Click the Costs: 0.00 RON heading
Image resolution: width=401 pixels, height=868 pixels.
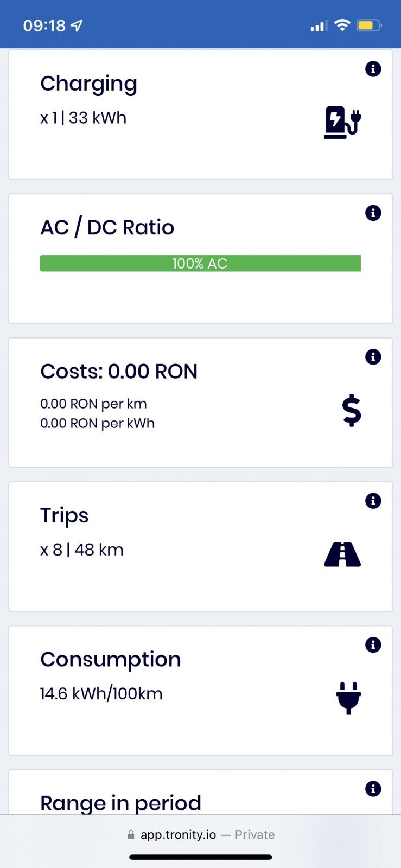119,372
